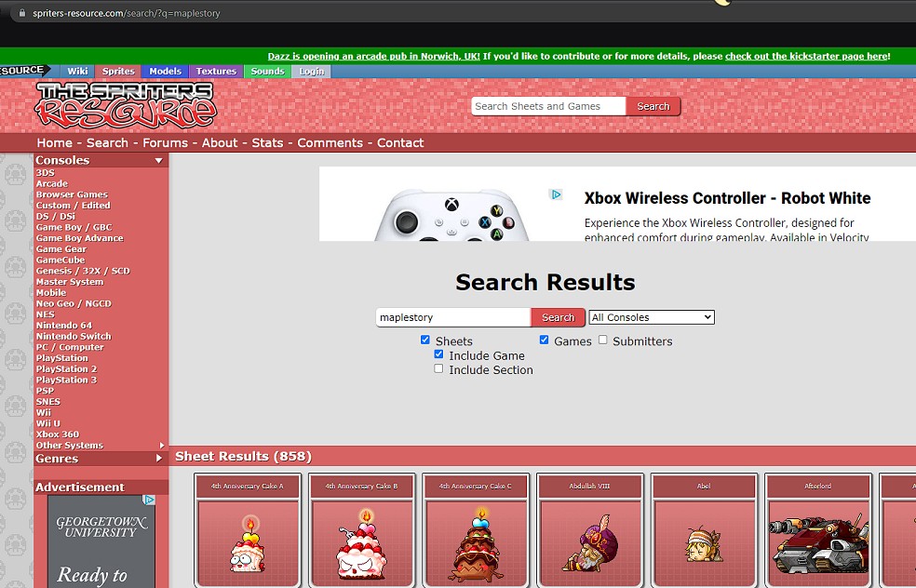Open the All Consoles dropdown
The width and height of the screenshot is (916, 588).
click(652, 317)
